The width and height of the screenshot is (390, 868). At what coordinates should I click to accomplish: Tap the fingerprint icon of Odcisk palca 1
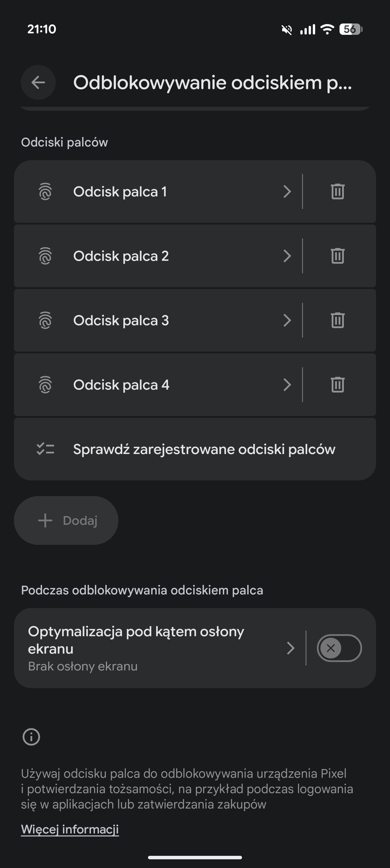point(45,192)
